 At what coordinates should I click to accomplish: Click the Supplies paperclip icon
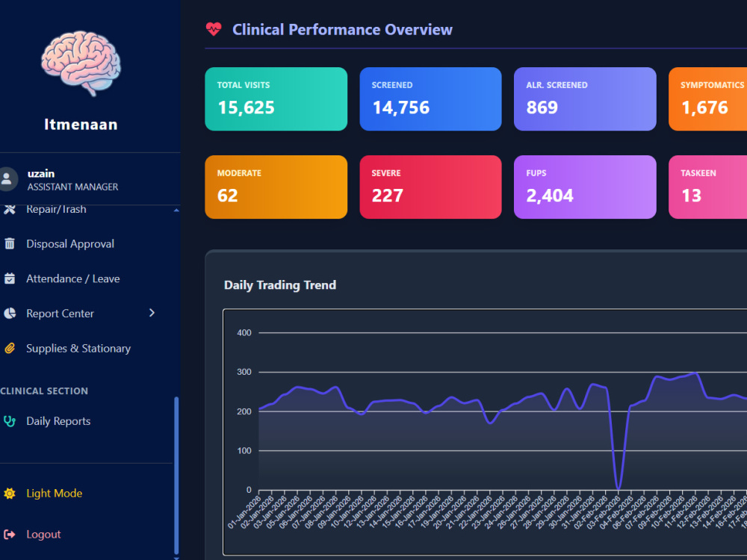coord(10,348)
